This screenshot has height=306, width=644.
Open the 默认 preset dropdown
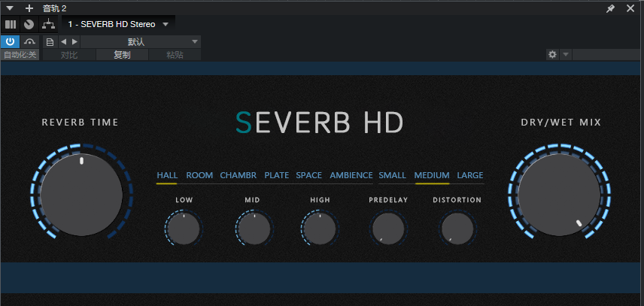(x=141, y=42)
